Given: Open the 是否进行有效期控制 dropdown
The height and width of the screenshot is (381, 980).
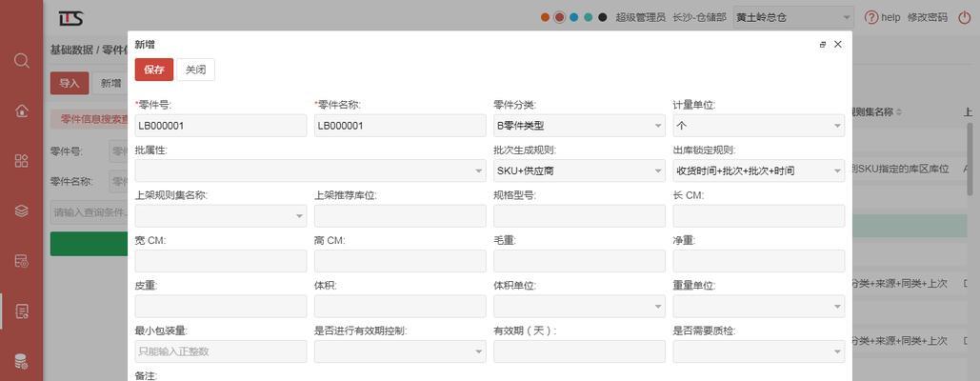Looking at the screenshot, I should click(400, 351).
